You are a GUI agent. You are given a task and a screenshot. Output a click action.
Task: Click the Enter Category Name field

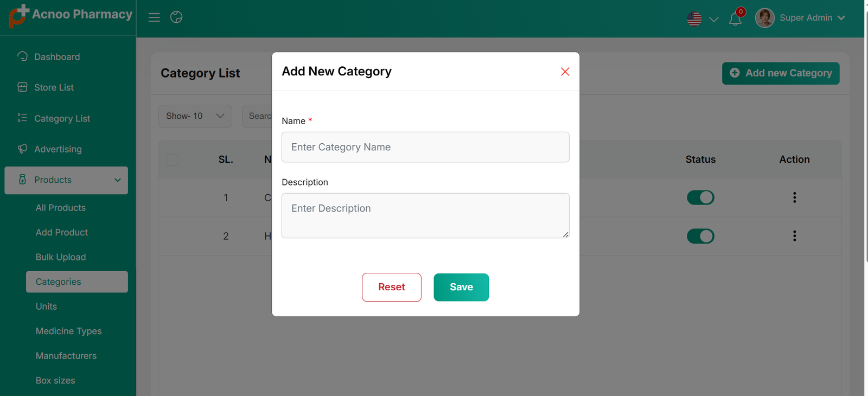(x=425, y=147)
